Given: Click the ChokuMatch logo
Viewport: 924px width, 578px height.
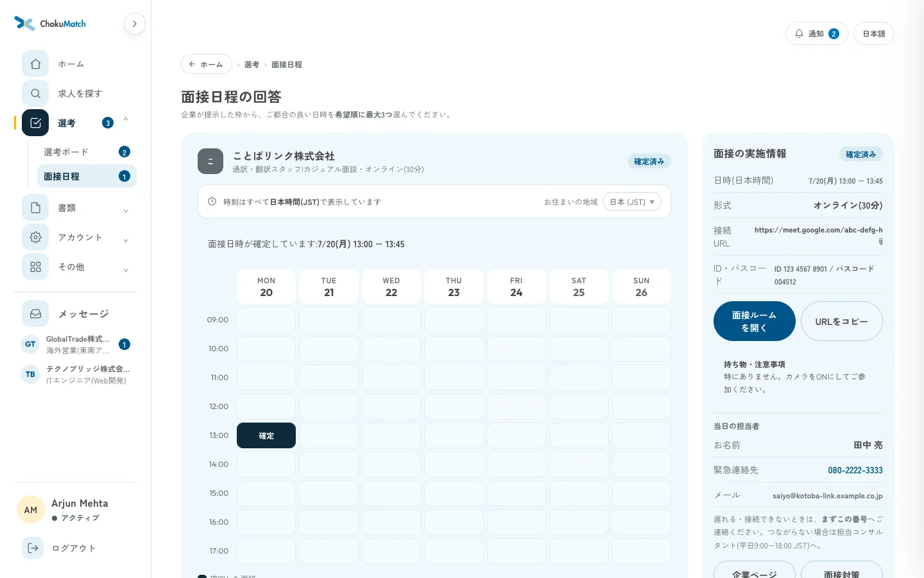Looking at the screenshot, I should point(50,24).
